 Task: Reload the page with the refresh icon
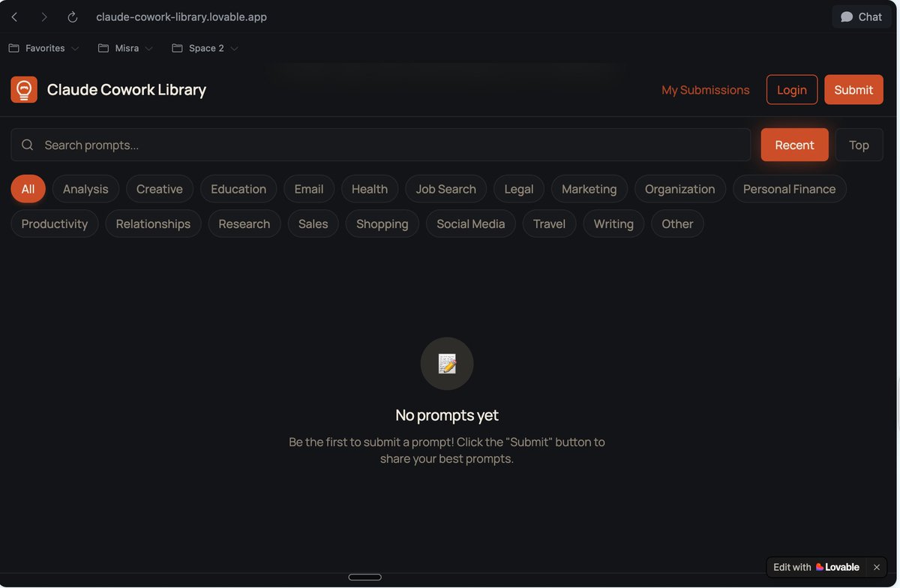pyautogui.click(x=73, y=16)
